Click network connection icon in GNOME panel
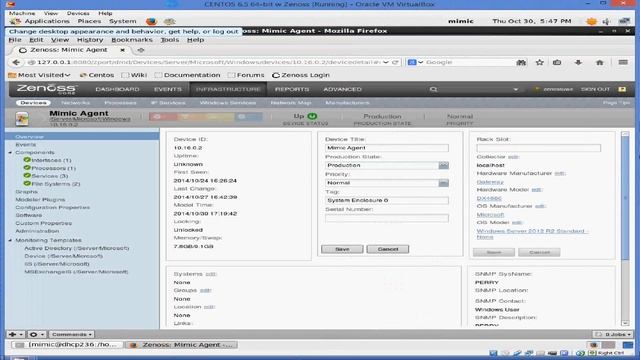This screenshot has height=360, width=640. 624,21
